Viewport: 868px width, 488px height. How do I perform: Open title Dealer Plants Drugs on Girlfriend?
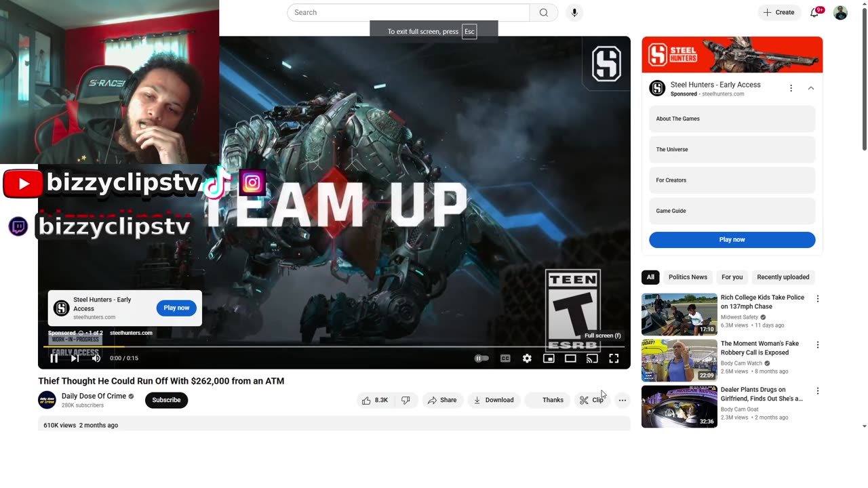point(762,394)
